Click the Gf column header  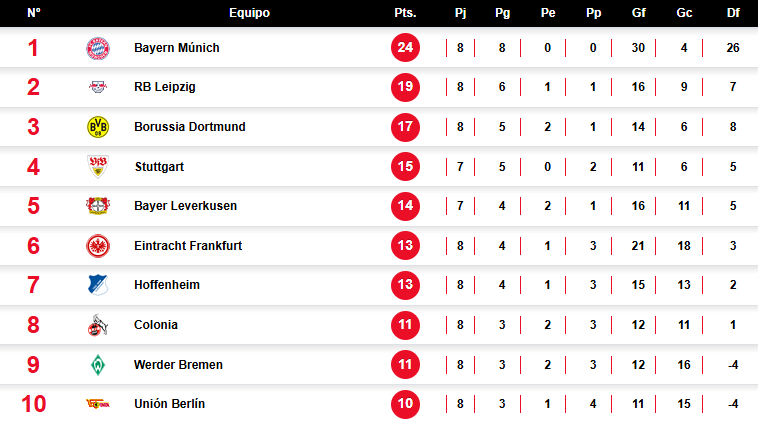point(638,13)
